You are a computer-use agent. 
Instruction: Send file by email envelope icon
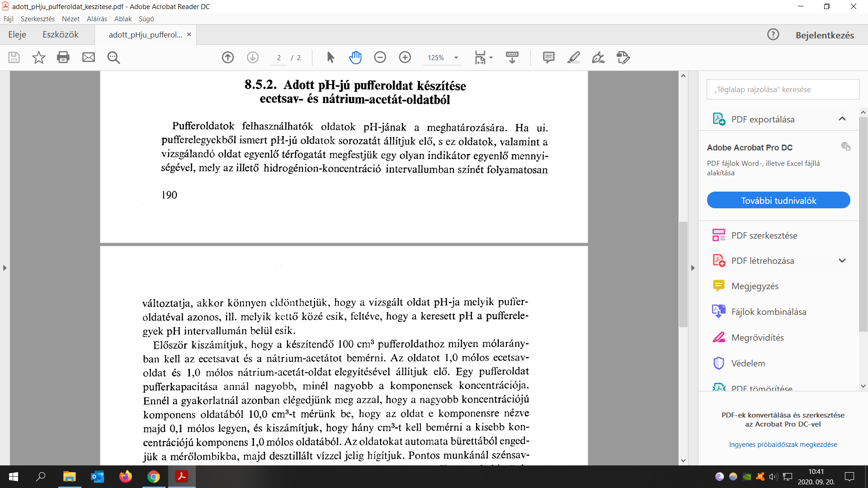[x=89, y=57]
